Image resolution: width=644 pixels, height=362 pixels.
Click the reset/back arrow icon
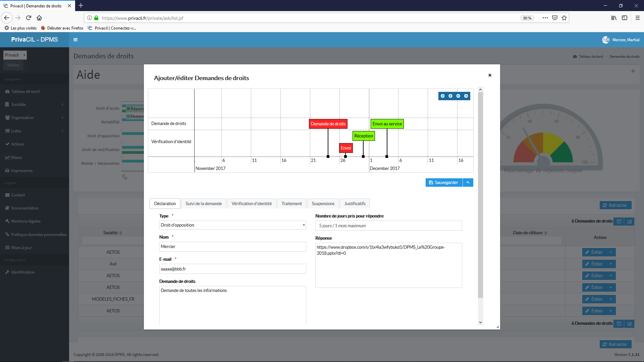click(468, 183)
